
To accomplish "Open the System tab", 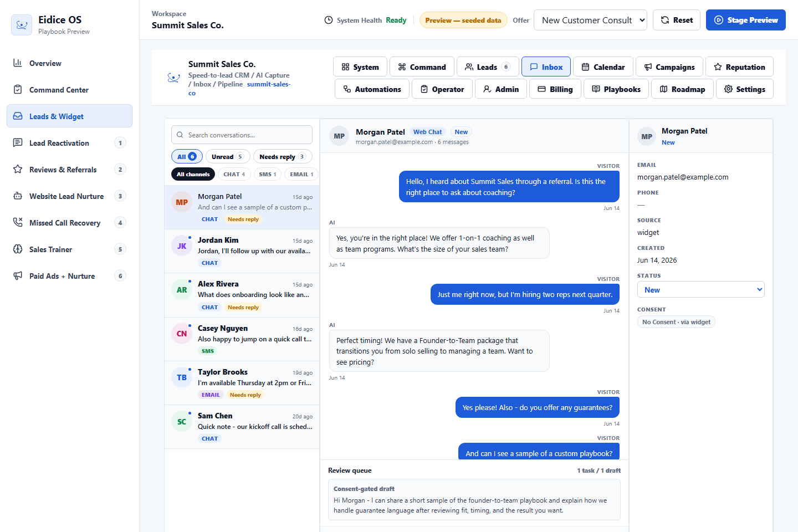I will pos(360,67).
